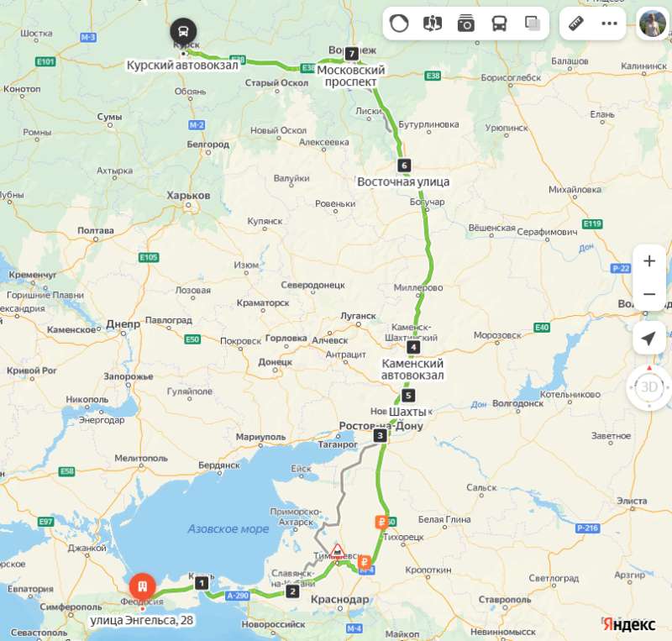The width and height of the screenshot is (672, 641).
Task: Click the road accident warning triangle
Action: click(x=338, y=551)
